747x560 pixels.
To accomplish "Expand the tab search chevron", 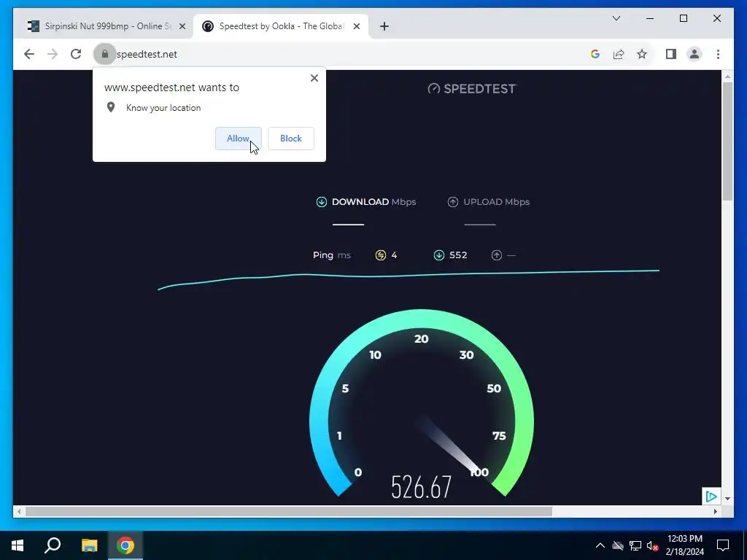I will pos(616,18).
